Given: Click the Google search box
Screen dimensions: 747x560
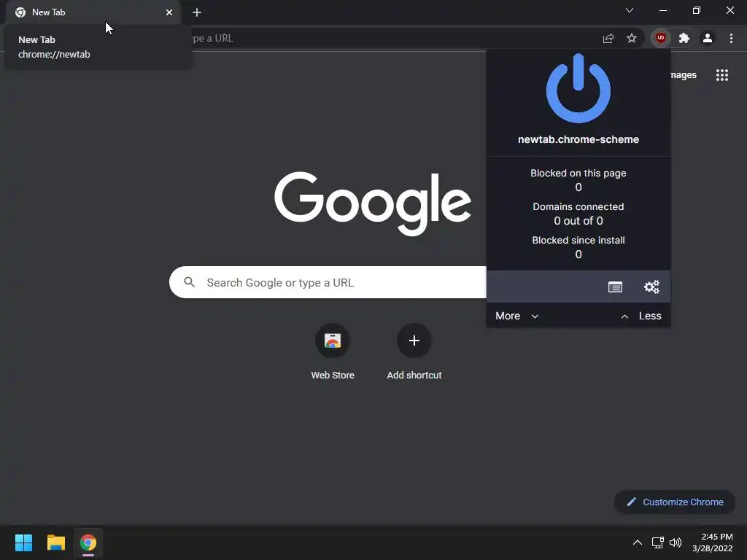Looking at the screenshot, I should coord(328,282).
